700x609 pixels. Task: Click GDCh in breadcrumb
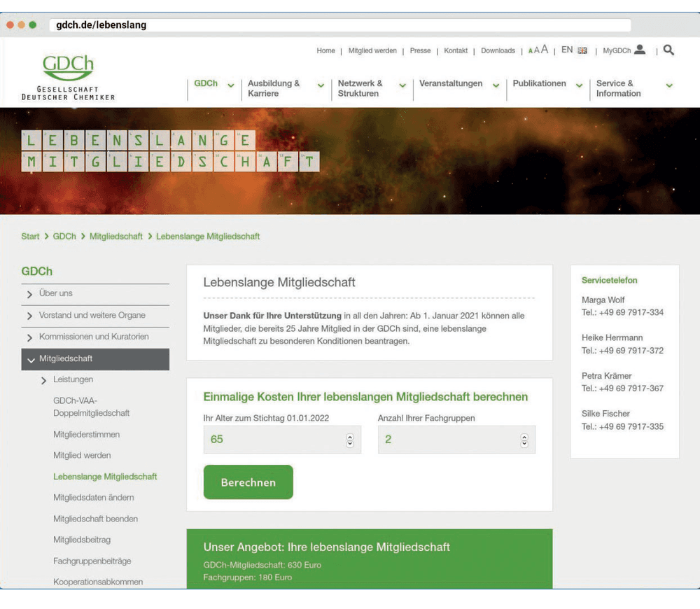64,237
